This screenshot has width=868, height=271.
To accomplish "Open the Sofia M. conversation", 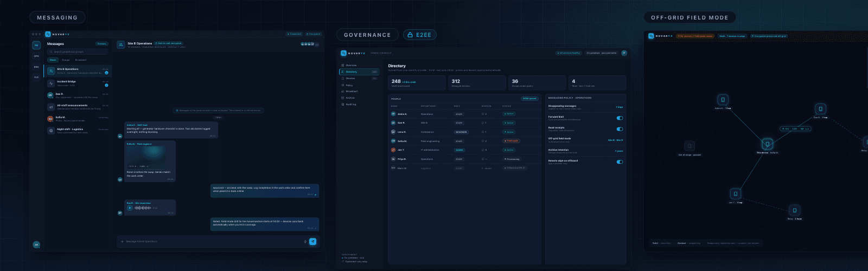I will [78, 119].
